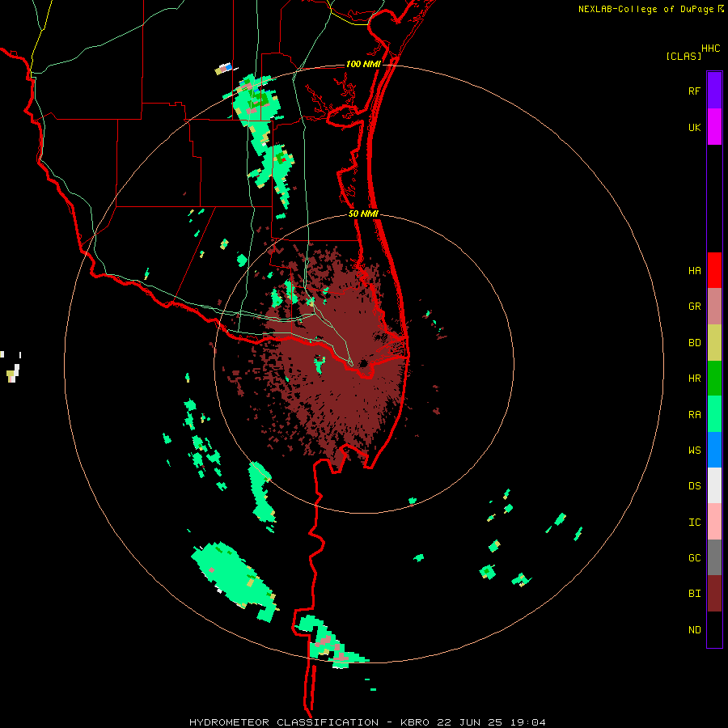This screenshot has height=728, width=728.
Task: Click the BD yellow legend swatch
Action: click(x=714, y=343)
